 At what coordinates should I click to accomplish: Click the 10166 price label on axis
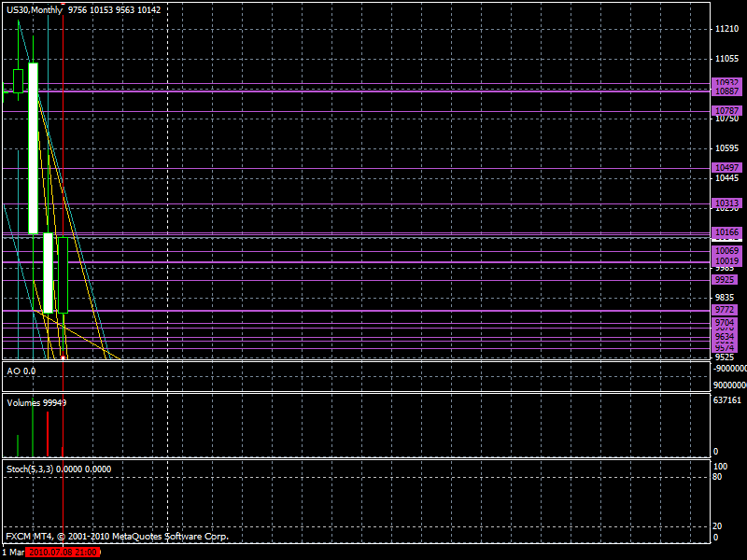(726, 231)
